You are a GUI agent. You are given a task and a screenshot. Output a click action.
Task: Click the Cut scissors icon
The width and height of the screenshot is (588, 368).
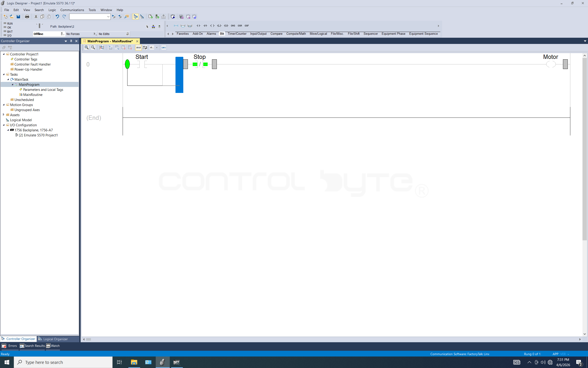pyautogui.click(x=36, y=17)
